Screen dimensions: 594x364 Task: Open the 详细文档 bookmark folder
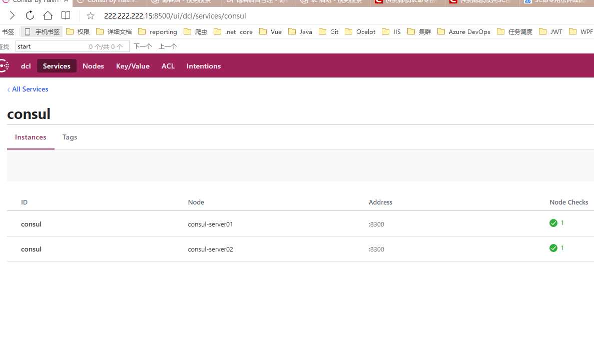point(114,32)
